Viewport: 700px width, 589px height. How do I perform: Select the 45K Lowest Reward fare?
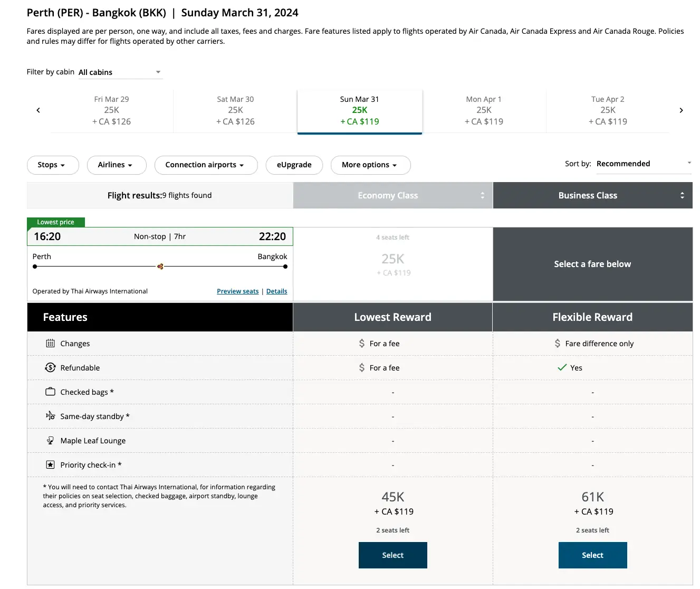(x=393, y=555)
